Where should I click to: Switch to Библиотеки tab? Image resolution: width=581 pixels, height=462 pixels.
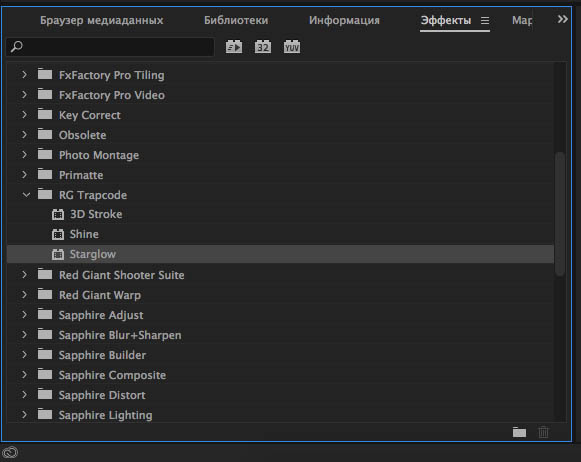tap(236, 20)
